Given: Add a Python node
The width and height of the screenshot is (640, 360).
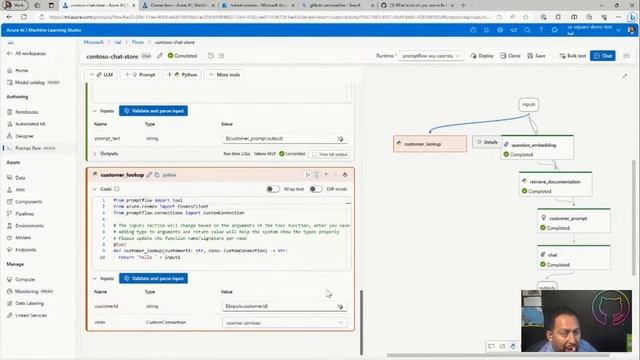Looking at the screenshot, I should pos(182,75).
